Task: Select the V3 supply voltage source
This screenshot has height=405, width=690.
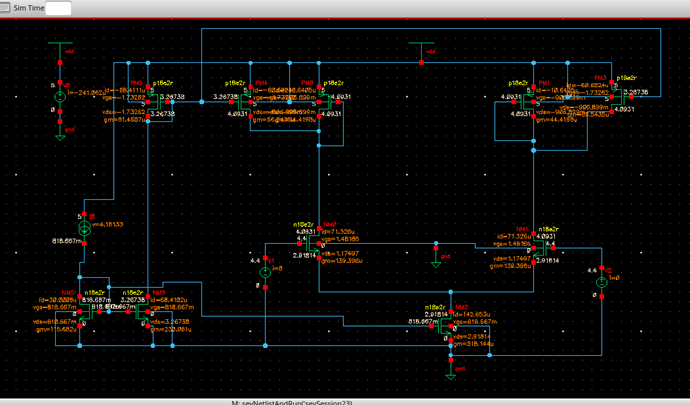Action: pos(60,97)
